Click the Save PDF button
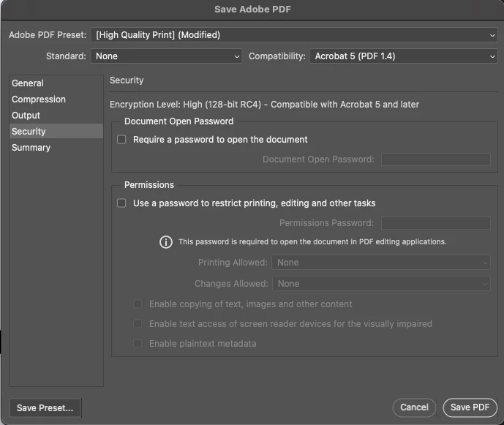 pyautogui.click(x=470, y=407)
